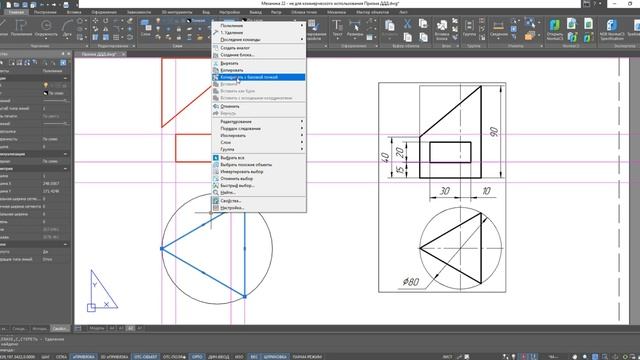Click the Insert Block (Вставка блока) icon
The image size is (640, 360).
(x=442, y=29)
